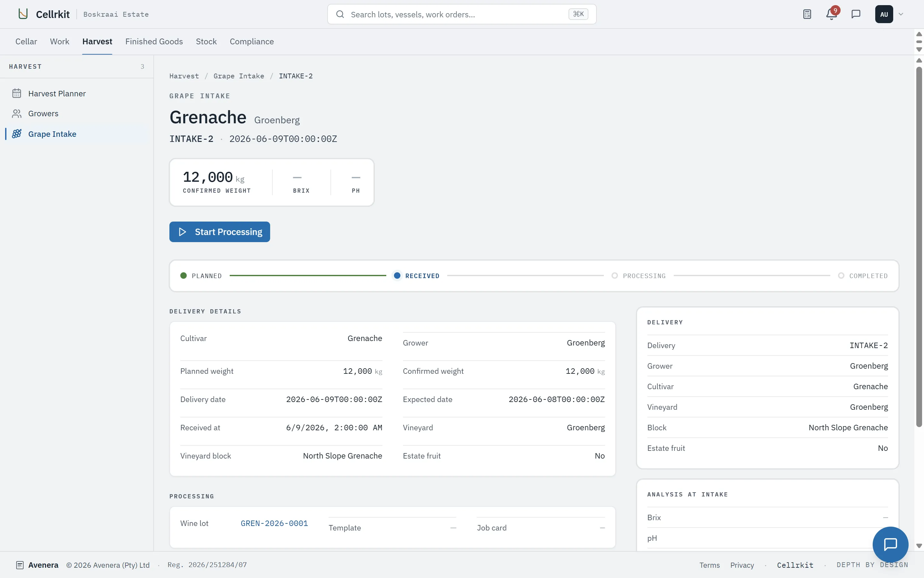The image size is (924, 578).
Task: Focus the search lots, vessels, work orders field
Action: 461,14
